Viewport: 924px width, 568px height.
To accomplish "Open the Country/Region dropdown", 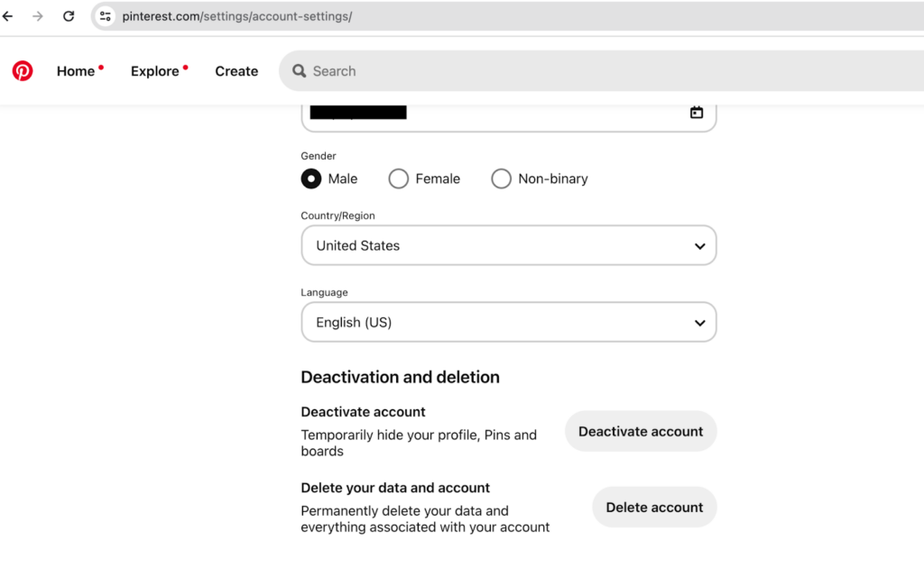I will point(508,245).
